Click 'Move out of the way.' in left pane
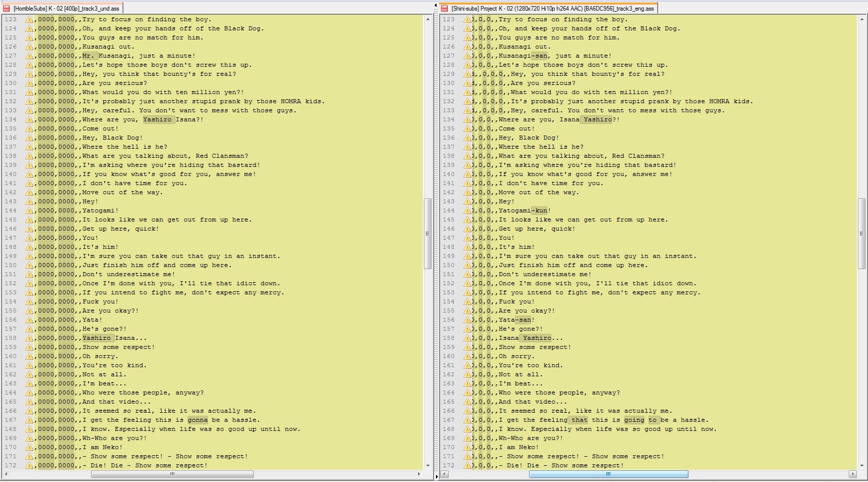868x482 pixels. 122,193
